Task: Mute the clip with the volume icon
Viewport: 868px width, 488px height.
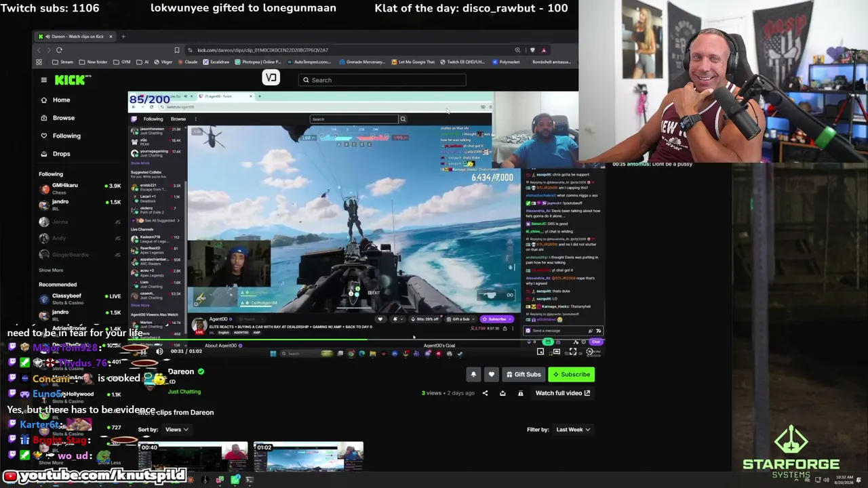Action: (159, 352)
